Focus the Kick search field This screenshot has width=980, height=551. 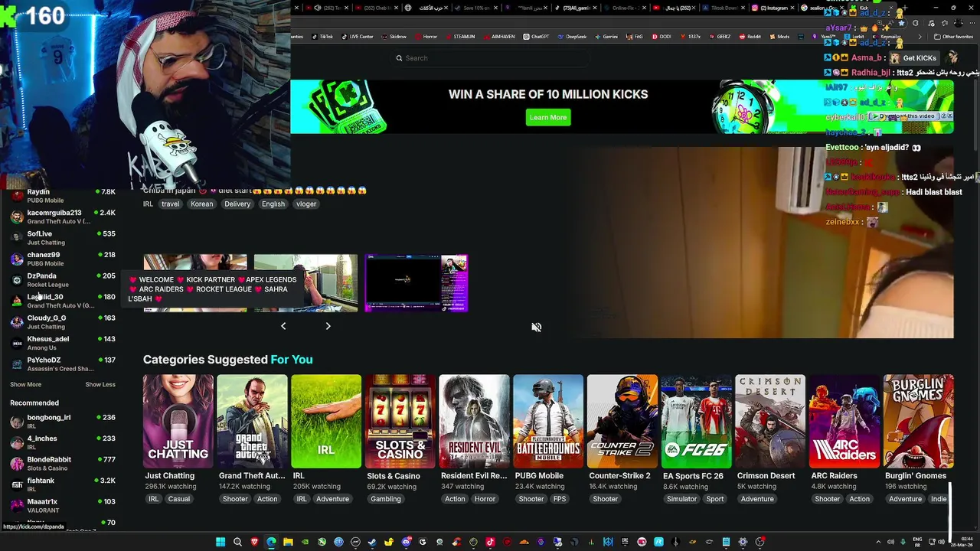coord(490,58)
